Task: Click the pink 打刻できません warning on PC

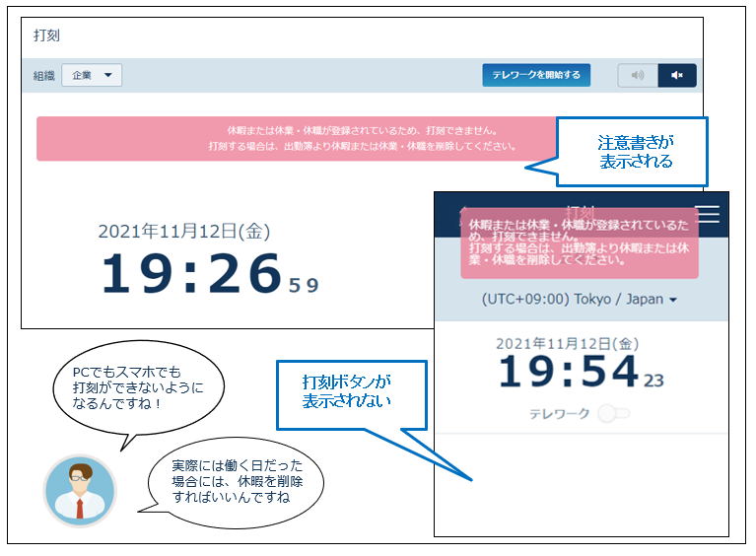Action: click(x=296, y=138)
